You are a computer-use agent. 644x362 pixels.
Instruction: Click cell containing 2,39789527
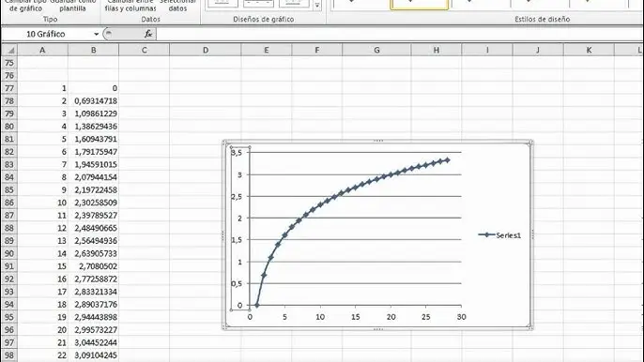[x=93, y=216]
